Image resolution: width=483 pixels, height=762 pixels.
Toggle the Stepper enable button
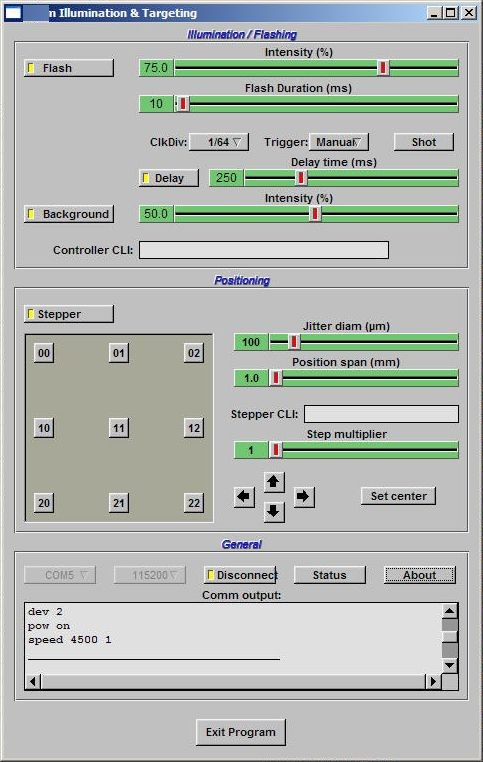[69, 314]
